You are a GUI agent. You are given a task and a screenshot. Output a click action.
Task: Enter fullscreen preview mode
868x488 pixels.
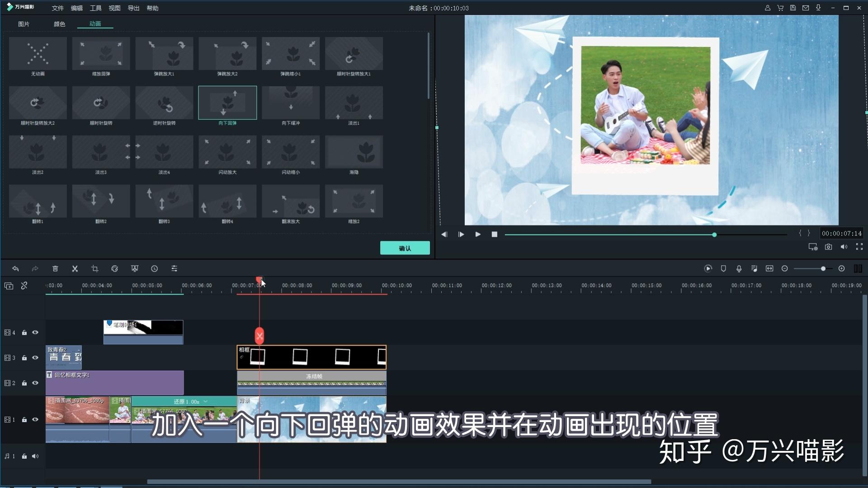[x=859, y=247]
